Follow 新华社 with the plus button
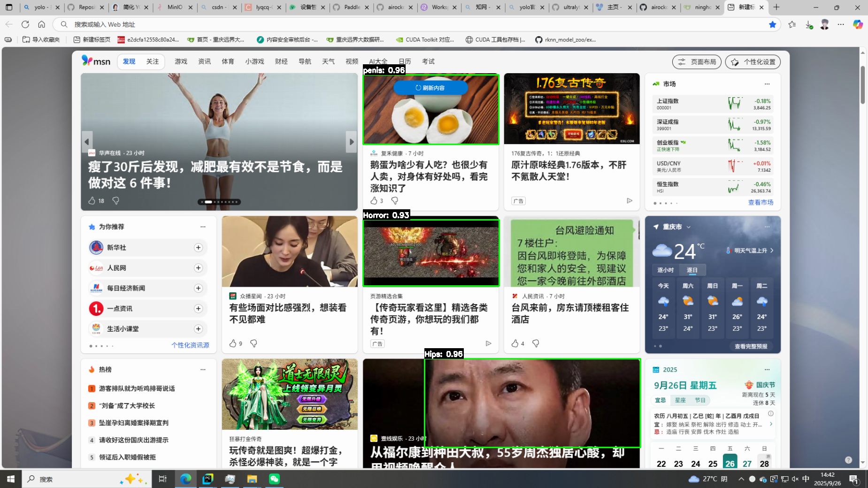Screen dimensions: 868x488 point(198,247)
